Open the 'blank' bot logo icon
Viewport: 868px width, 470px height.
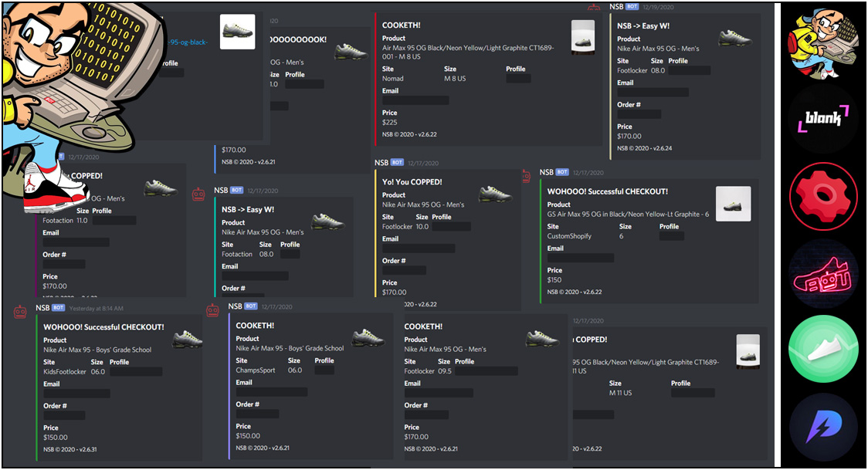pyautogui.click(x=824, y=118)
